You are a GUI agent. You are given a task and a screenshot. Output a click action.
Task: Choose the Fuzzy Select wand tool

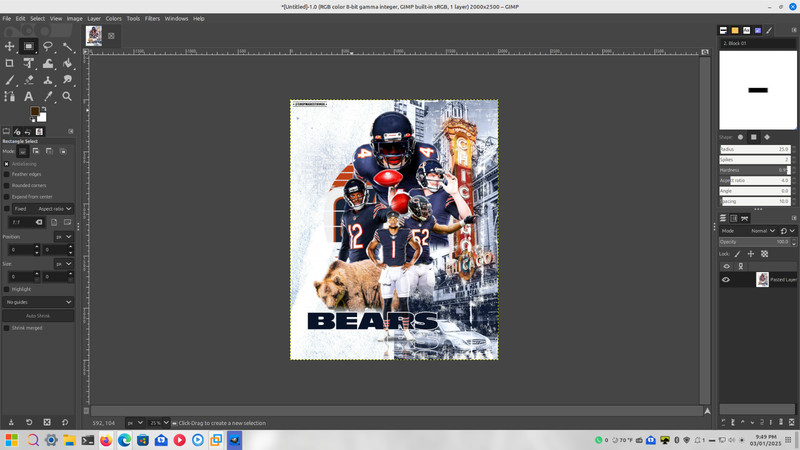(67, 46)
